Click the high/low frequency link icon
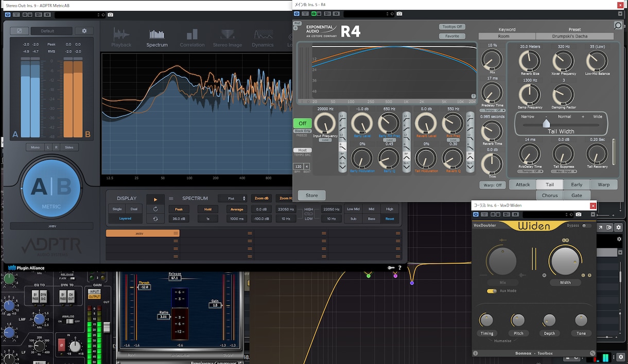628x364 pixels. [x=308, y=214]
